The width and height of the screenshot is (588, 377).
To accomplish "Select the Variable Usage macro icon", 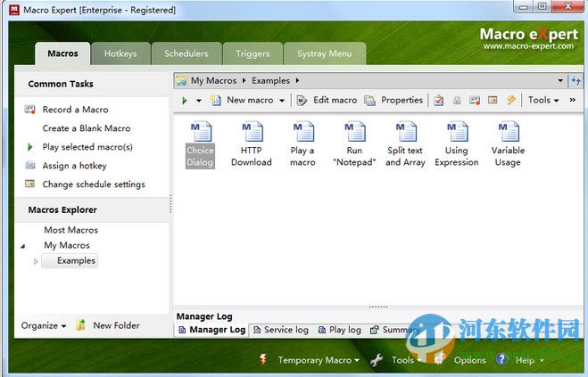I will (508, 143).
